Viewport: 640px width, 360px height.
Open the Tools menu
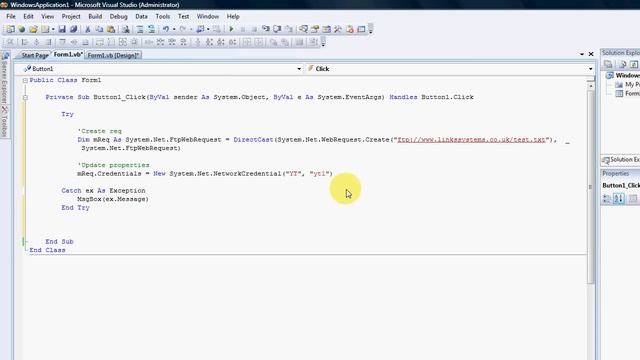tap(162, 16)
